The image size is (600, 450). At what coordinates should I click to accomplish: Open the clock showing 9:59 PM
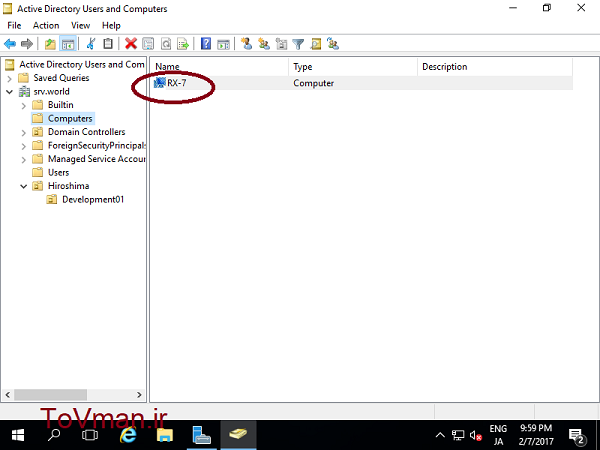click(536, 435)
